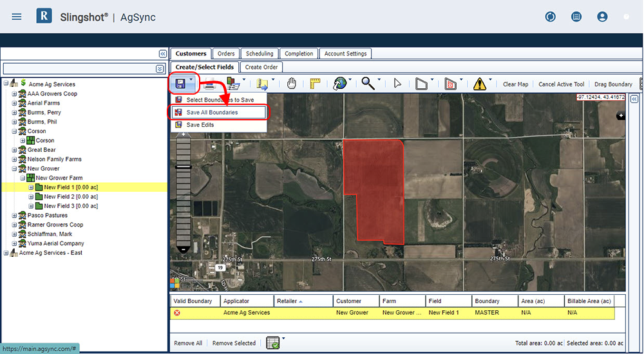Screen dimensions: 644x354
Task: Collapse the left customer tree panel
Action: pos(163,54)
